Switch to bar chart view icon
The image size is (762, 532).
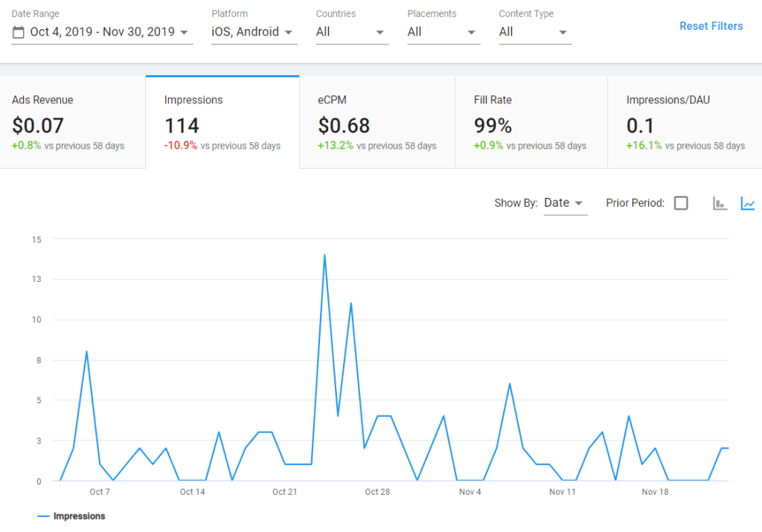pos(720,203)
